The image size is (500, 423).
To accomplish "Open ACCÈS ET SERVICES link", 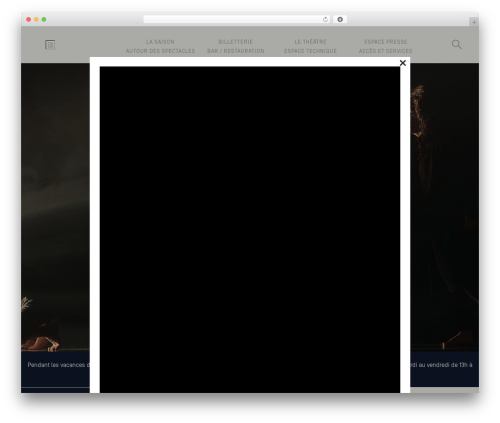I will pyautogui.click(x=386, y=51).
